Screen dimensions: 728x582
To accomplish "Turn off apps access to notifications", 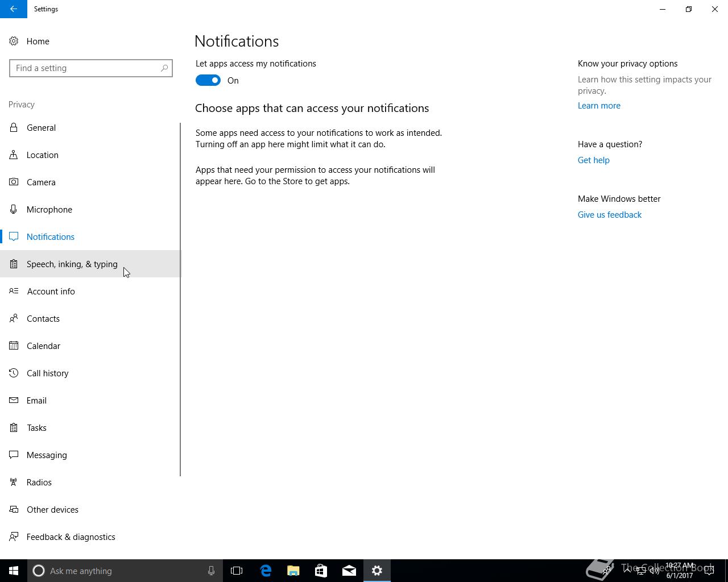I will (x=208, y=80).
